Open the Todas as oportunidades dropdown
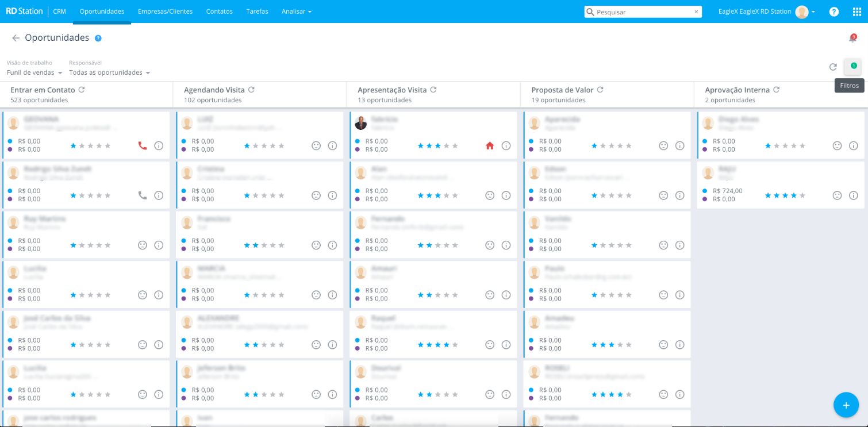Image resolution: width=868 pixels, height=427 pixels. (x=110, y=72)
